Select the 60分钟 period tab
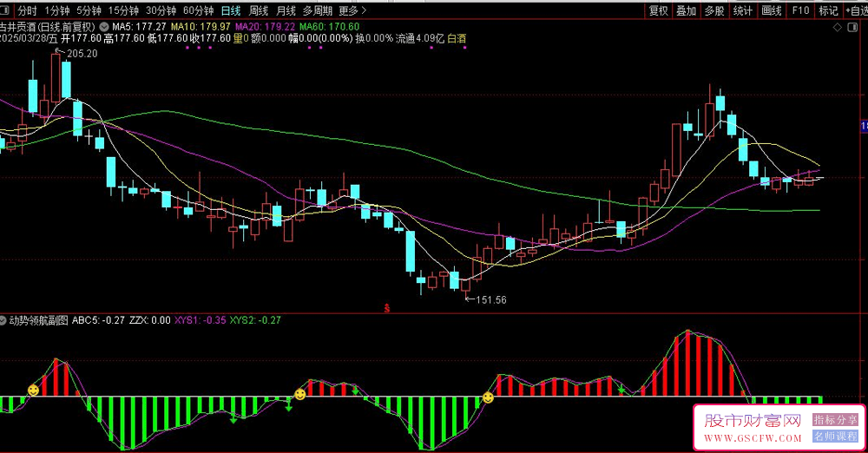Viewport: 868px width, 453px height. click(x=198, y=10)
